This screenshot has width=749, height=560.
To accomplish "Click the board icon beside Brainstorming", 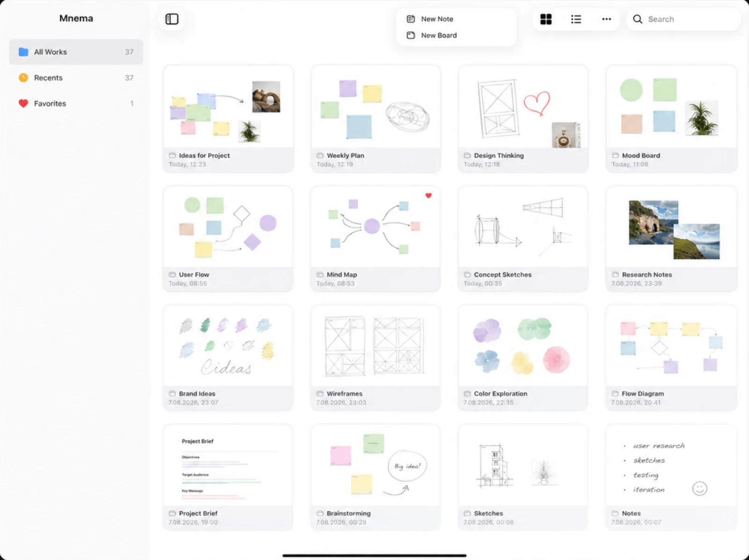I will pos(320,513).
